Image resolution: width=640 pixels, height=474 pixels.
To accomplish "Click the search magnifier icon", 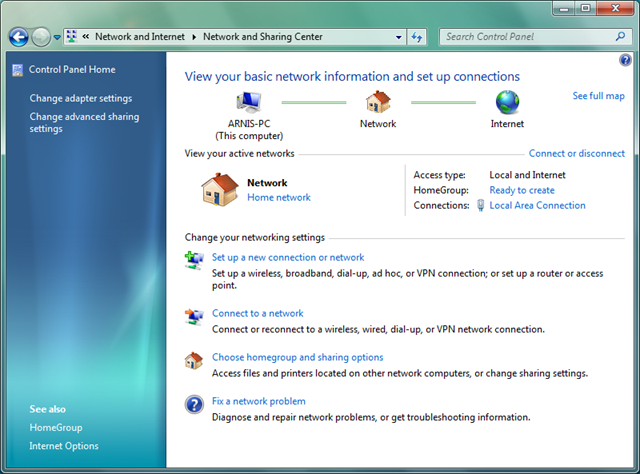I will pos(620,36).
